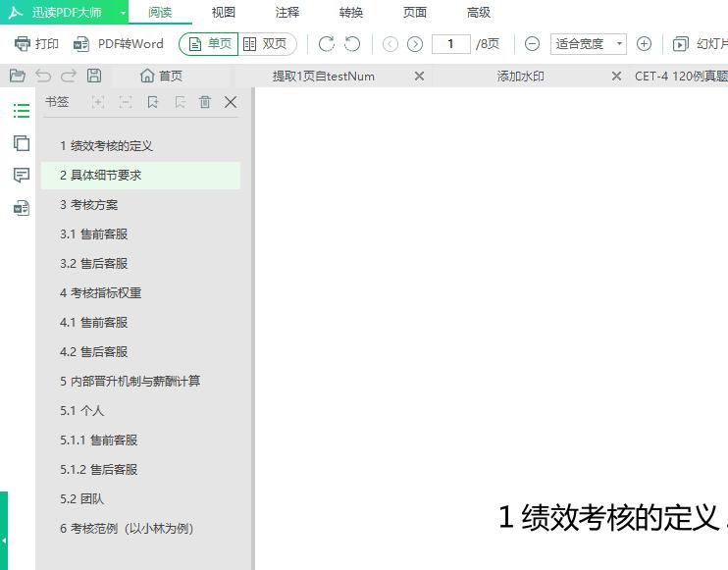
Task: Collapse all bookmarks icon
Action: point(126,102)
